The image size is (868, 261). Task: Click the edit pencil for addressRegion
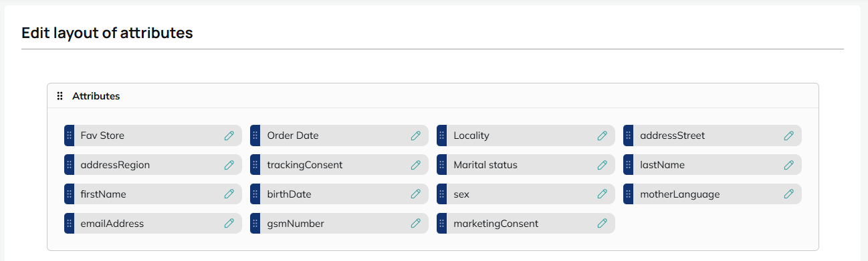click(229, 165)
